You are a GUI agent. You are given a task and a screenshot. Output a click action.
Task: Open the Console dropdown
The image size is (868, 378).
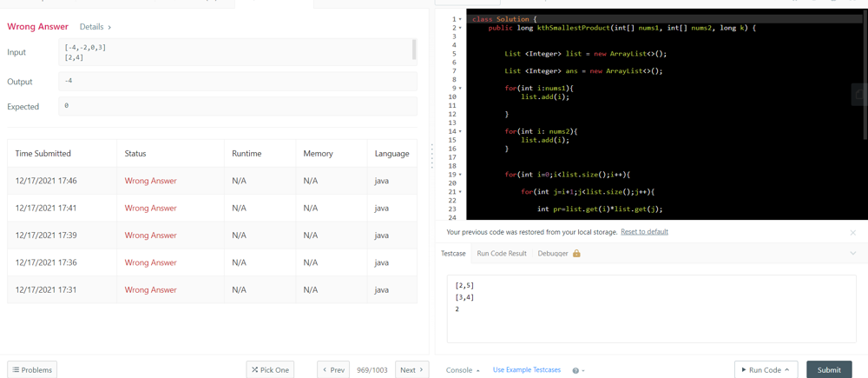tap(463, 370)
